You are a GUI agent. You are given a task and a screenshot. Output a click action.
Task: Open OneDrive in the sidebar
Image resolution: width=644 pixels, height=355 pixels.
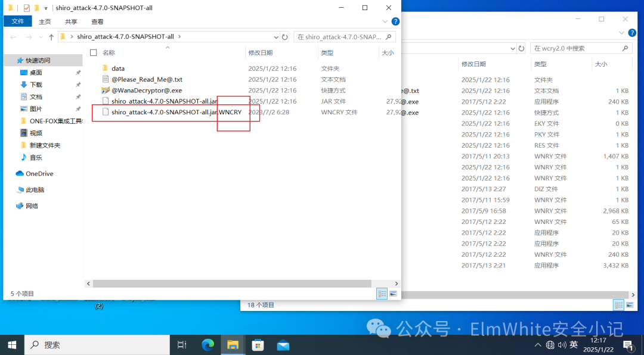[39, 173]
